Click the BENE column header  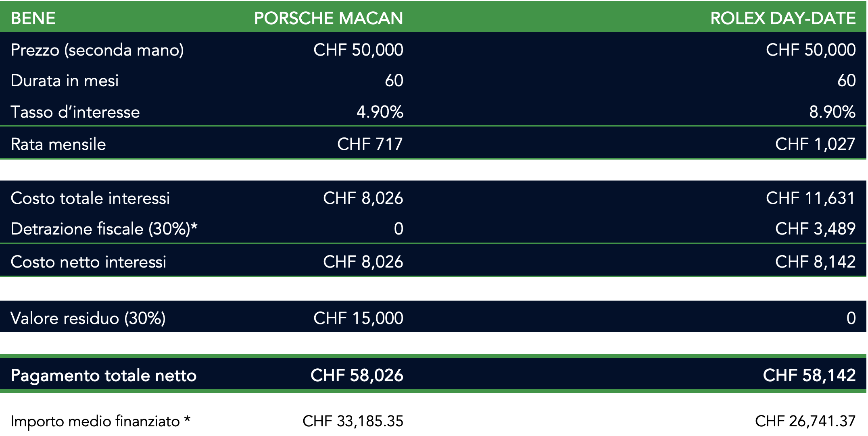click(x=33, y=18)
